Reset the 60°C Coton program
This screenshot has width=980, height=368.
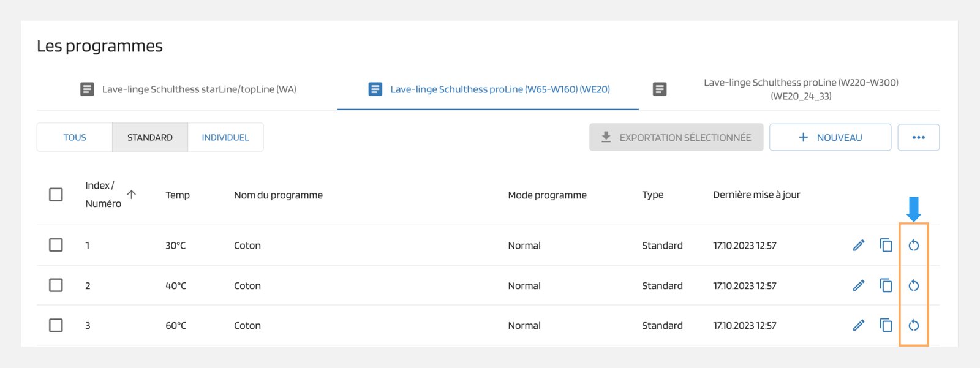(x=913, y=325)
